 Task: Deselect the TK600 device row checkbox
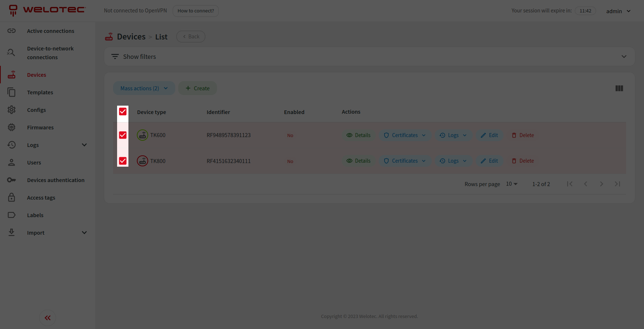(x=123, y=135)
